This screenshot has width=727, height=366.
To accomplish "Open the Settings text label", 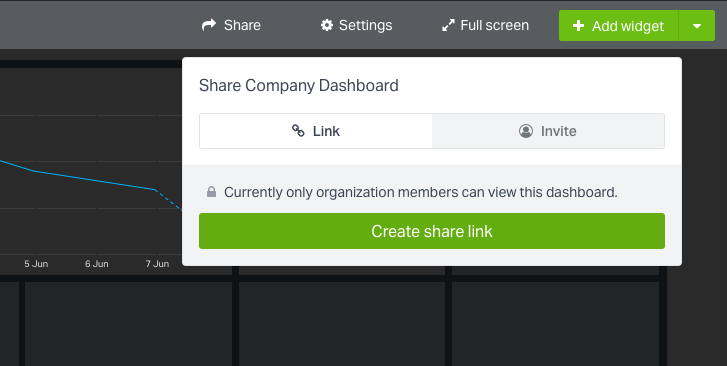I will pos(365,25).
